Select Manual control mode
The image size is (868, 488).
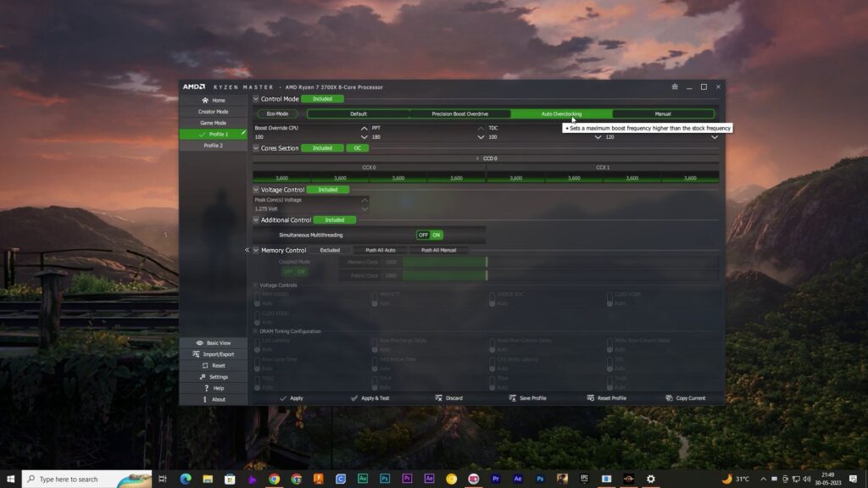663,114
